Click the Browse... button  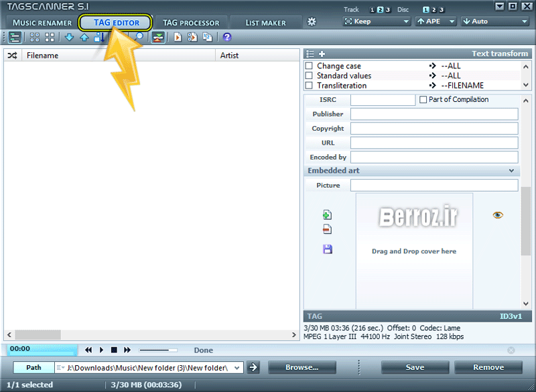[x=302, y=367]
